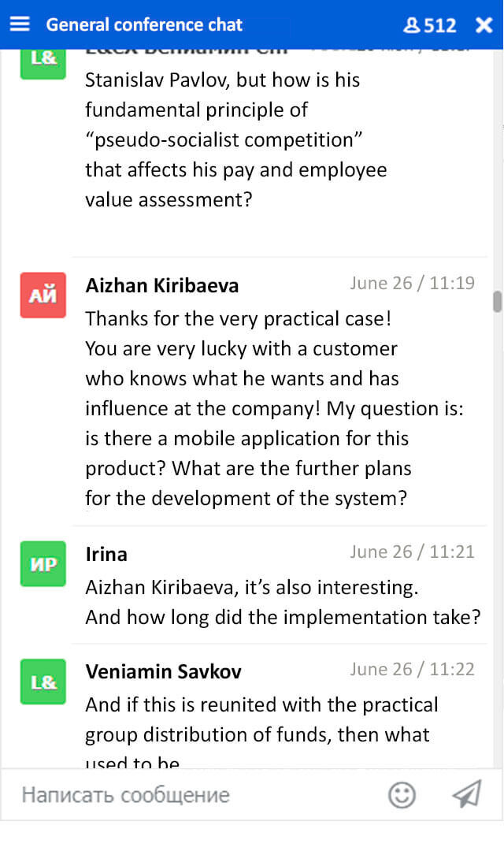Click the 512 participants number
This screenshot has width=504, height=851.
click(x=440, y=25)
